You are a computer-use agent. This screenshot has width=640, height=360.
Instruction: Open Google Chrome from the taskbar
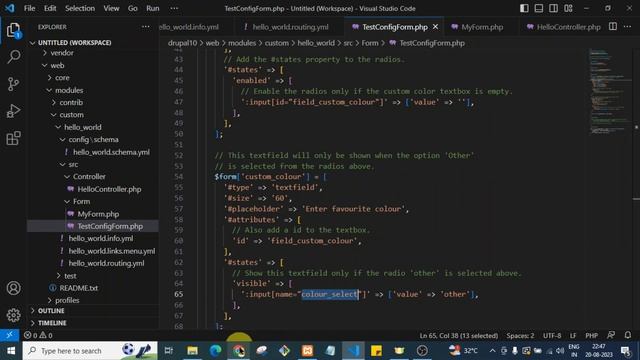coord(239,351)
